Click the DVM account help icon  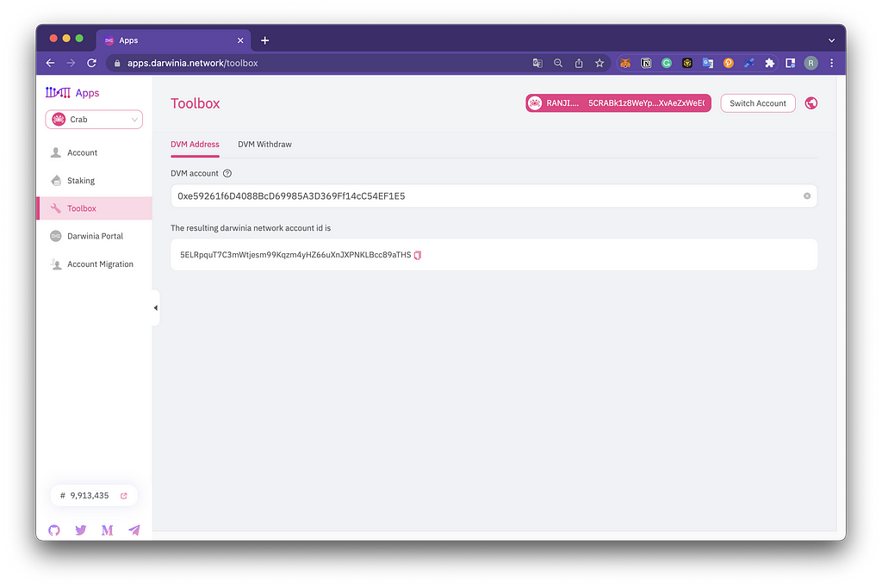tap(227, 173)
